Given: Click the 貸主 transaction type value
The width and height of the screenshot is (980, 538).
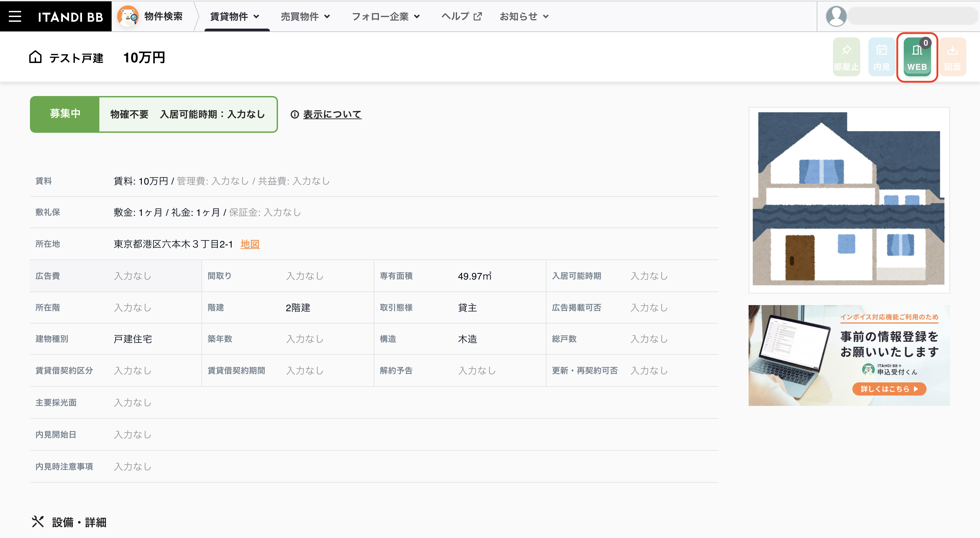Looking at the screenshot, I should [x=467, y=307].
